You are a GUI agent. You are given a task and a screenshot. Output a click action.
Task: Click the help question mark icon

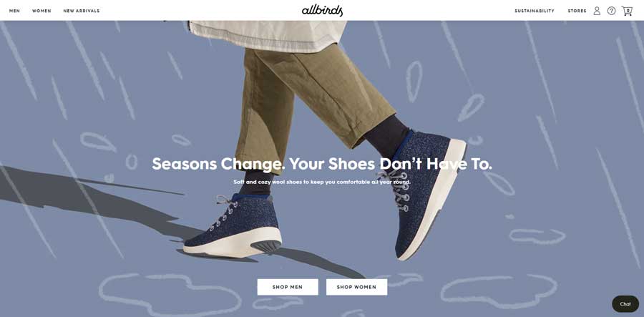pos(612,11)
